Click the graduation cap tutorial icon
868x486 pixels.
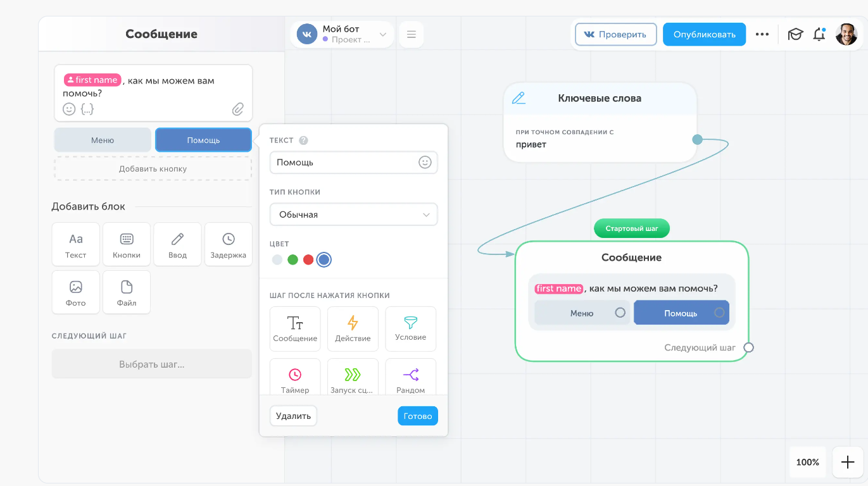coord(795,34)
